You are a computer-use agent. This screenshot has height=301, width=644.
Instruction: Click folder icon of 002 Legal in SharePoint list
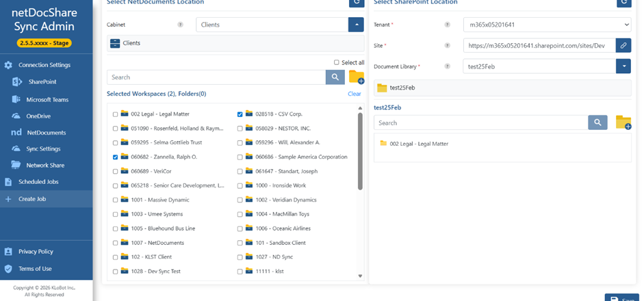point(383,143)
